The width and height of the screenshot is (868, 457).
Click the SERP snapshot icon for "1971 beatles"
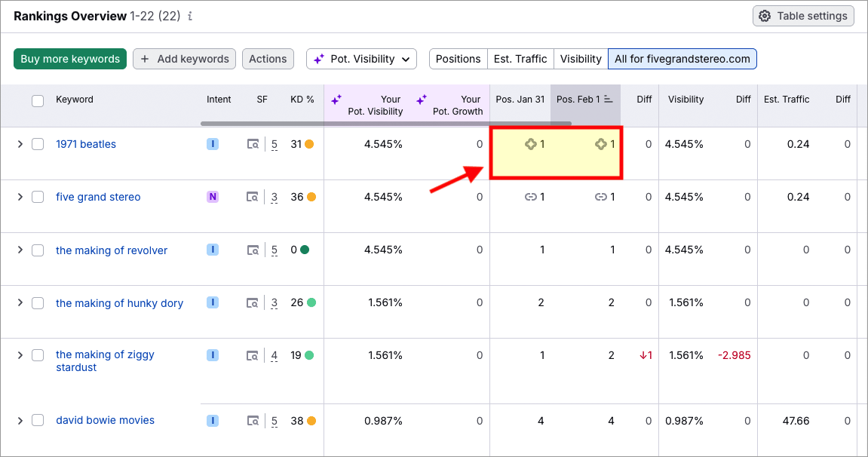pyautogui.click(x=253, y=144)
